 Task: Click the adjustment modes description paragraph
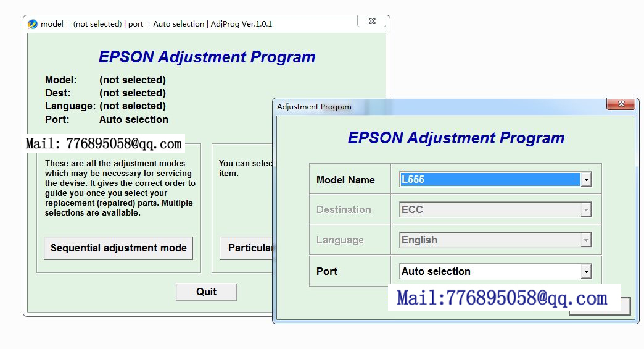coord(120,188)
